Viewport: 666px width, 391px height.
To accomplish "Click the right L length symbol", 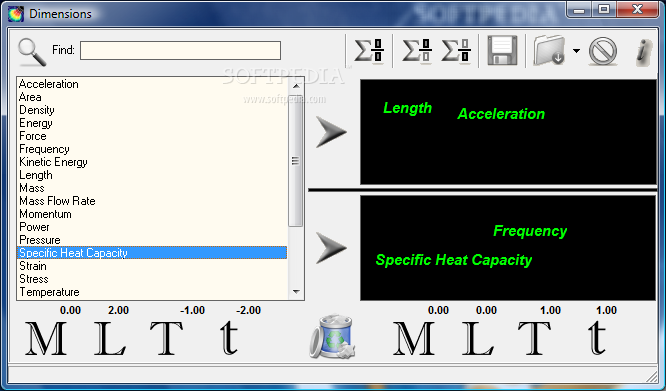I will (478, 338).
